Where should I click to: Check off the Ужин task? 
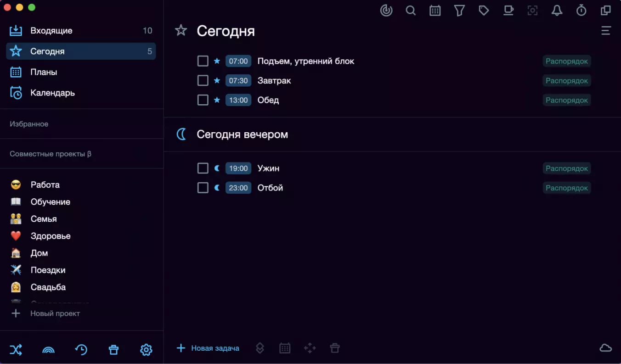203,168
